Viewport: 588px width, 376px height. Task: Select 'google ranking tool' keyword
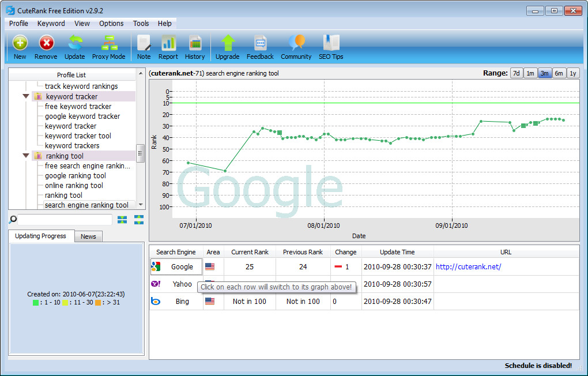76,176
